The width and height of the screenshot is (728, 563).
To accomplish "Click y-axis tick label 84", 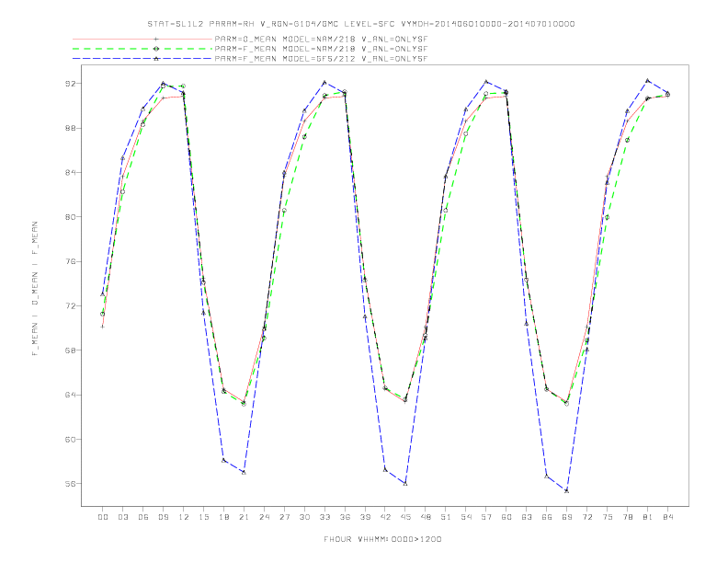I will (x=70, y=172).
